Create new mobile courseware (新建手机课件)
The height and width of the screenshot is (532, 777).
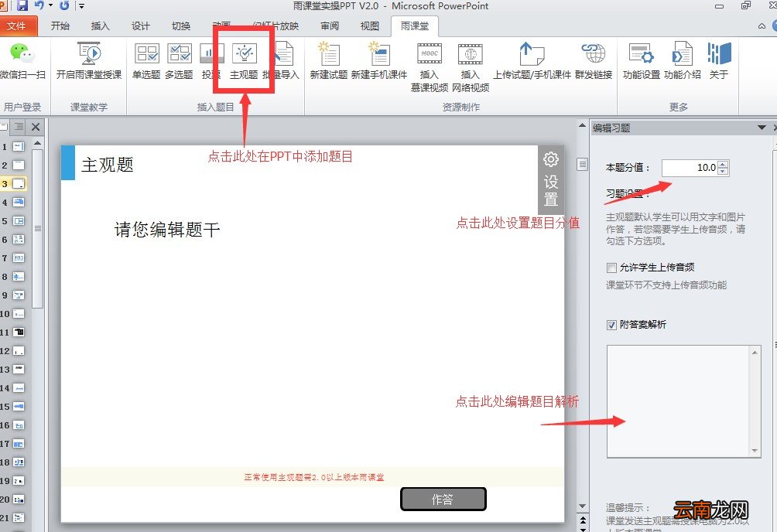tap(379, 60)
